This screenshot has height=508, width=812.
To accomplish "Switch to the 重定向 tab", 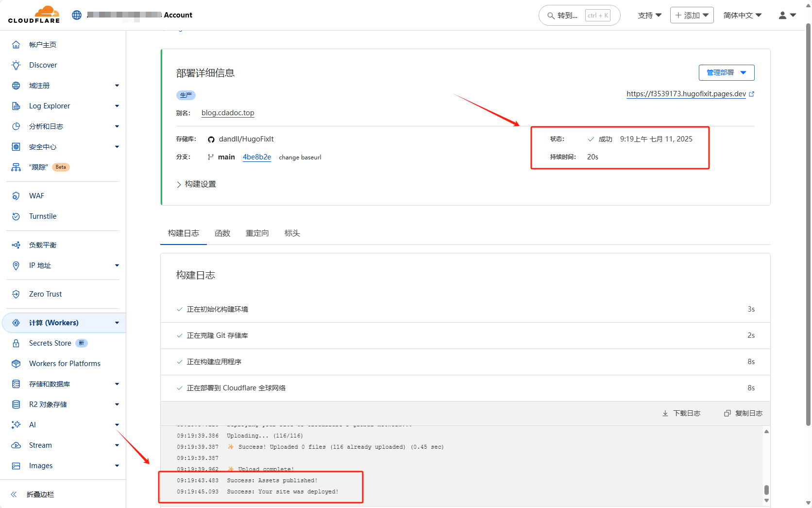I will coord(257,233).
